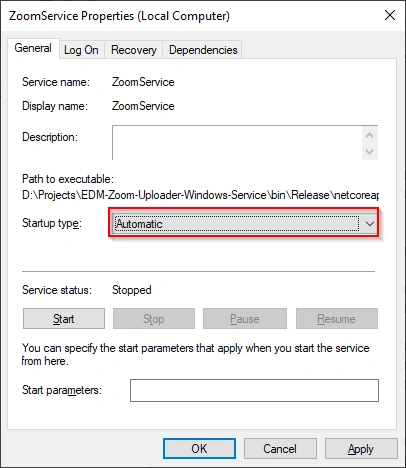The width and height of the screenshot is (406, 468).
Task: Select the Automatic startup type combo box
Action: click(x=244, y=224)
